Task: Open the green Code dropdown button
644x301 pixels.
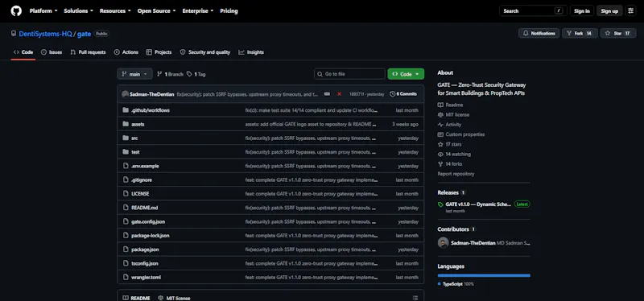Action: coord(406,74)
